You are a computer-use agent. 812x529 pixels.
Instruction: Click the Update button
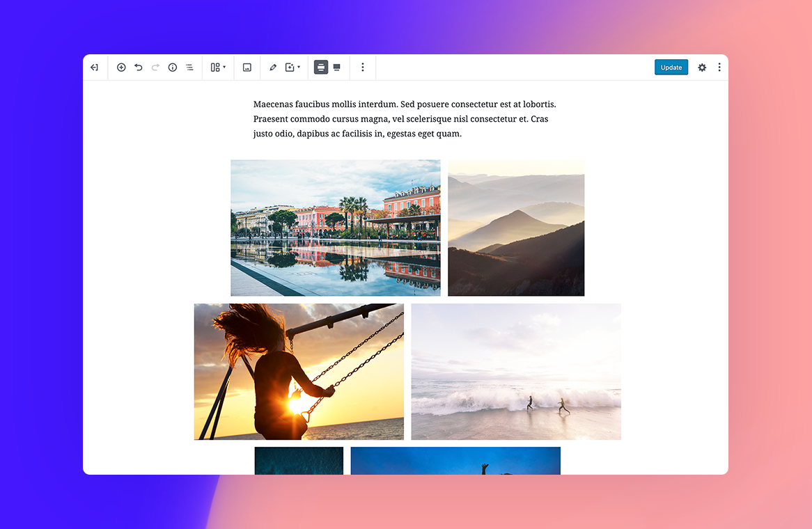tap(671, 68)
